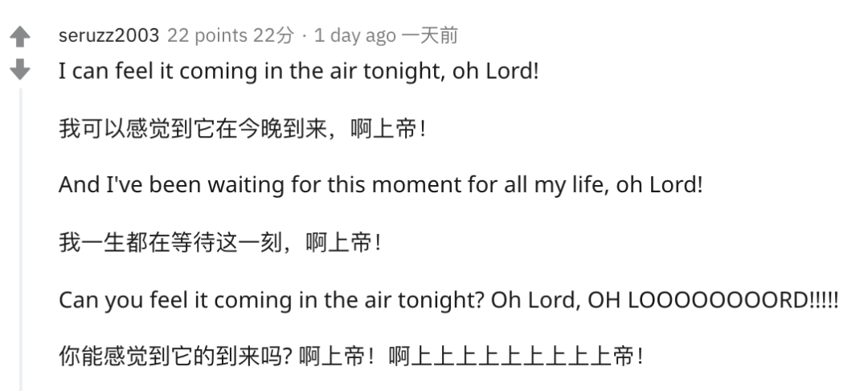Click the Chinese line "我一生都在等待这一刻"
This screenshot has width=868, height=391.
pyautogui.click(x=219, y=242)
